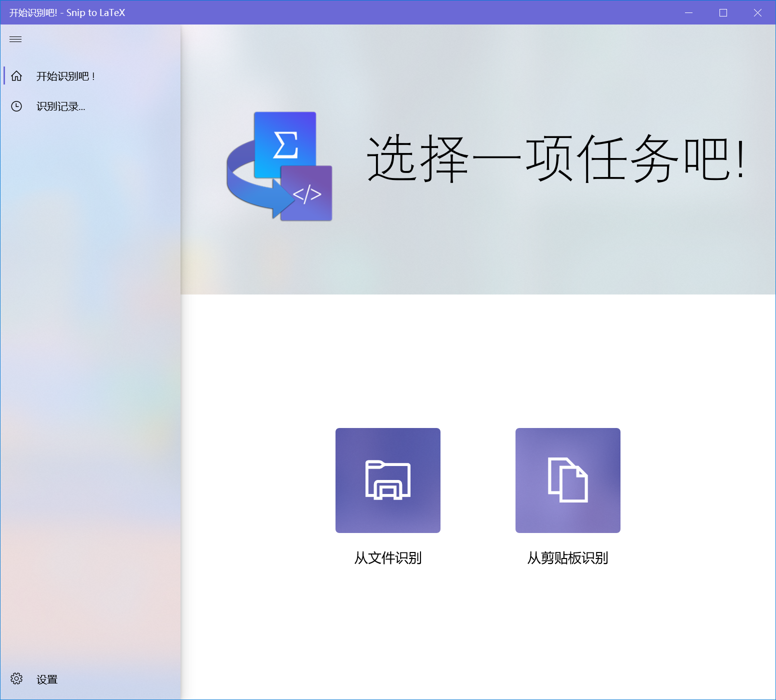Click the folder tile for file recognition
The image size is (776, 700).
point(388,480)
